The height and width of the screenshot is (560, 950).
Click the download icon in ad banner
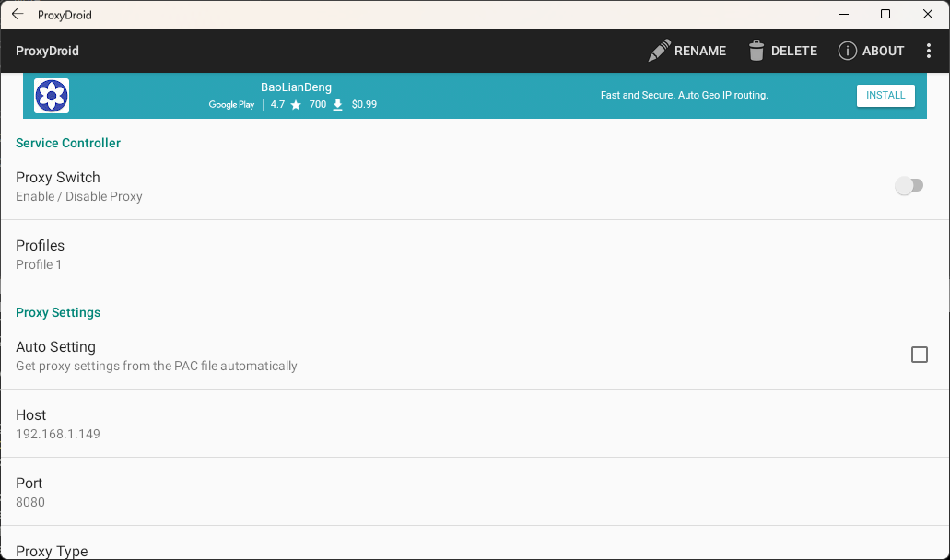[338, 105]
